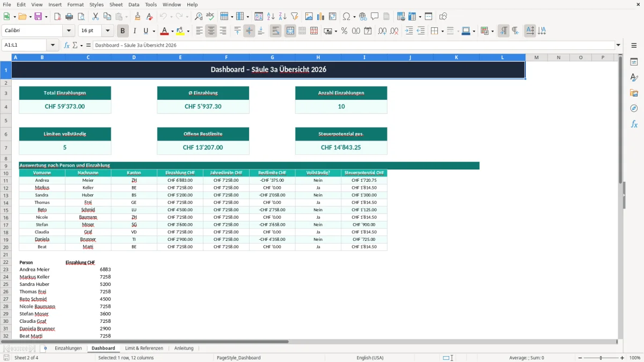The height and width of the screenshot is (362, 644).
Task: Toggle Print Preview
Action: pyautogui.click(x=81, y=17)
